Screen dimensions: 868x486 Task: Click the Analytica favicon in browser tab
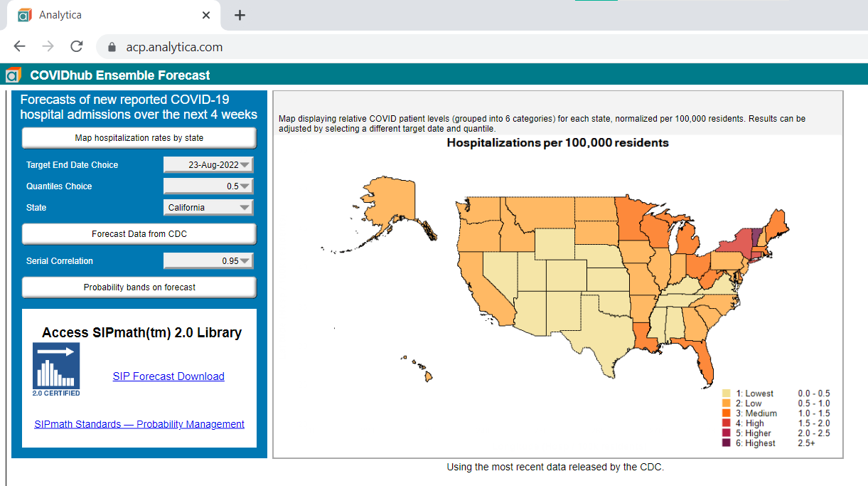25,15
